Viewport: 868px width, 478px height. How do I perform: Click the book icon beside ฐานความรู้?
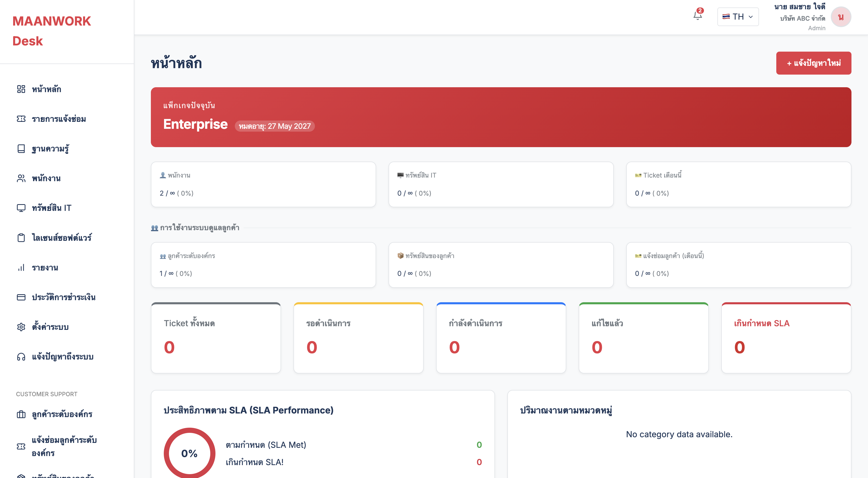click(21, 149)
